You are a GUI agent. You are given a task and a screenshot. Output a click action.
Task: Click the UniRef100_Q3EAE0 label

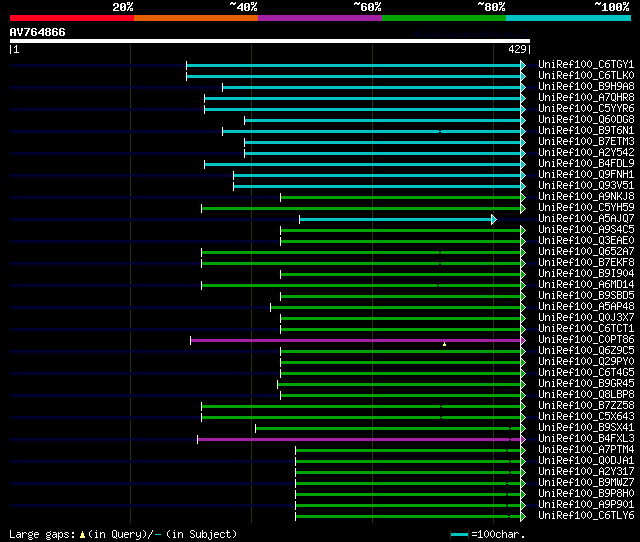[586, 241]
